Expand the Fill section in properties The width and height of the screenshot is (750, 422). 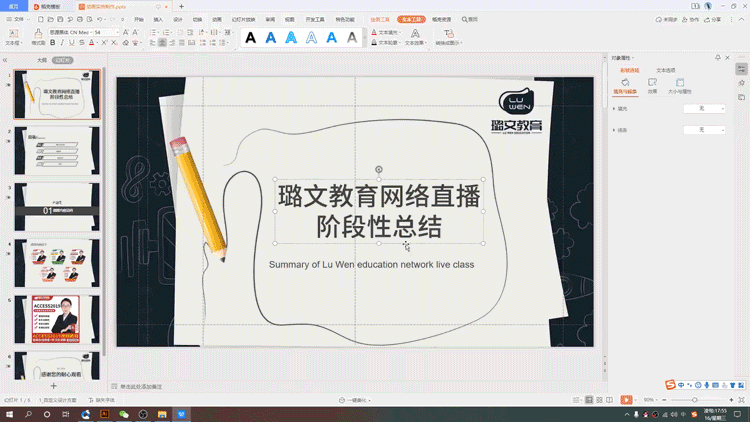tap(614, 109)
